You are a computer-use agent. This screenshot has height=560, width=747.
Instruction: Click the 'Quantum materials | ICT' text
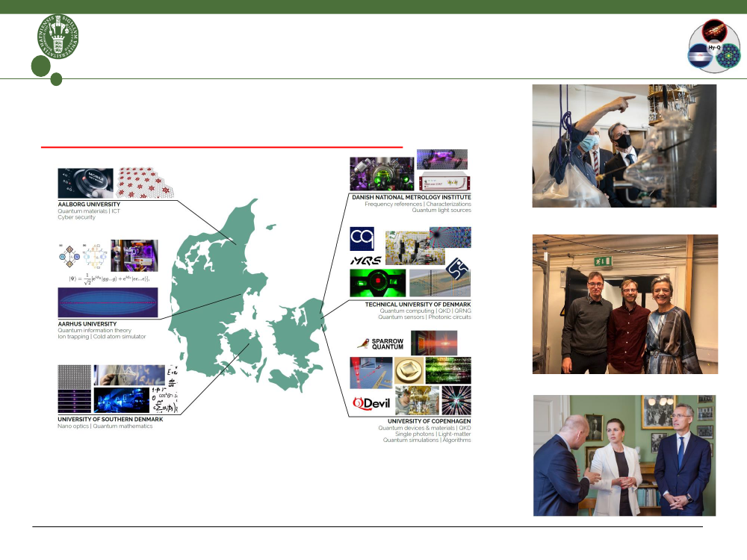[x=89, y=211]
